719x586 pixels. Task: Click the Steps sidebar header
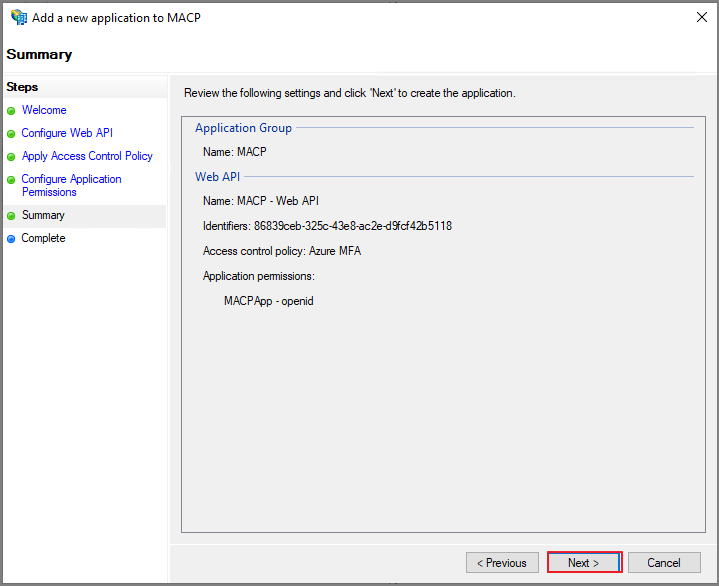pos(22,87)
